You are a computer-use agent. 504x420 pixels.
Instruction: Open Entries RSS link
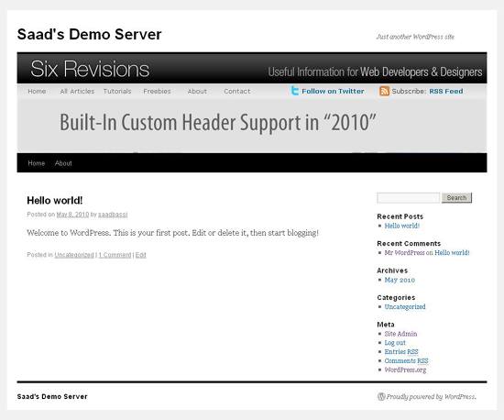tap(401, 352)
